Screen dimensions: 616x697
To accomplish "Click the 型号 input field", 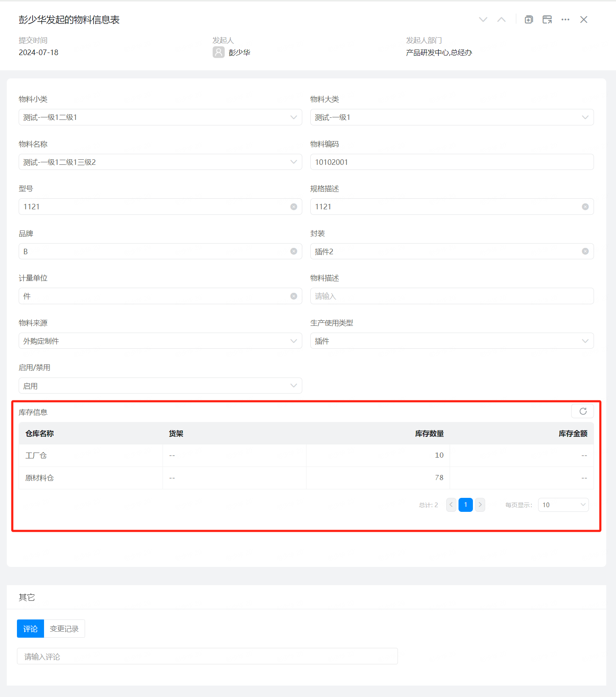I will click(160, 207).
